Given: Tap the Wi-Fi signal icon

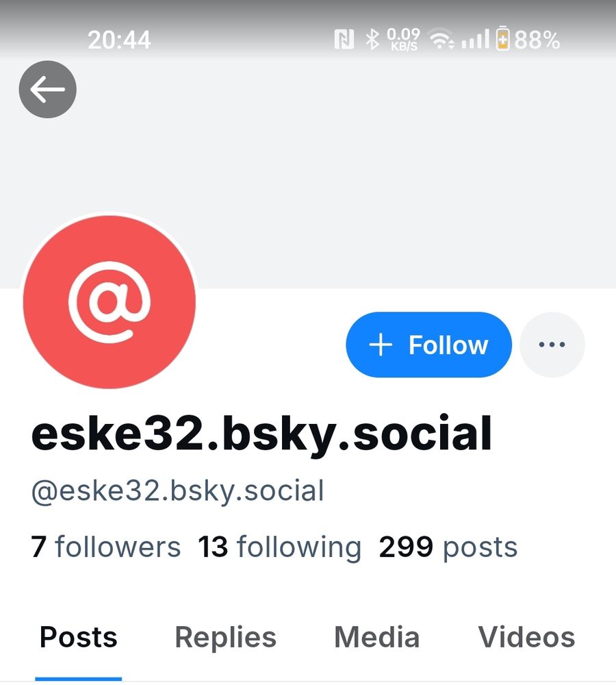Looking at the screenshot, I should click(441, 39).
